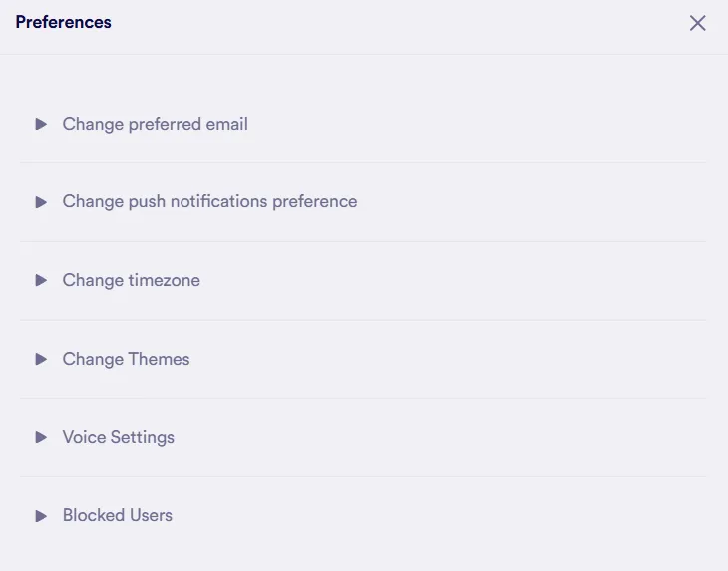
Task: Click the word "Themes" in fourth option
Action: [x=159, y=359]
